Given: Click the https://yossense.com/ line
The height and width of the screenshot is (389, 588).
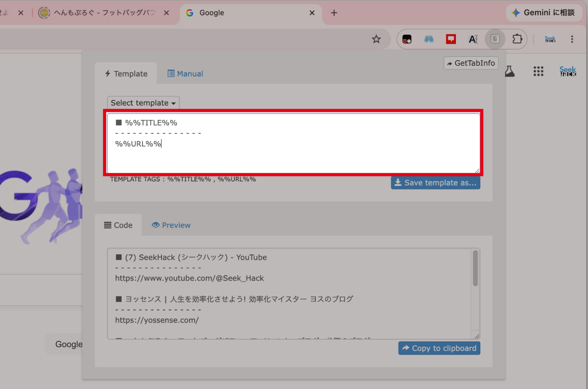Looking at the screenshot, I should (x=156, y=320).
